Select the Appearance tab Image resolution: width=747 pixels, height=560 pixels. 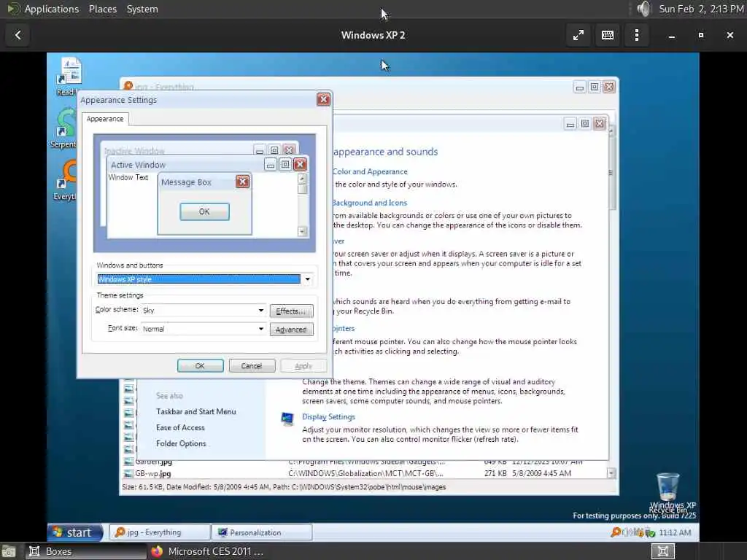(x=105, y=119)
